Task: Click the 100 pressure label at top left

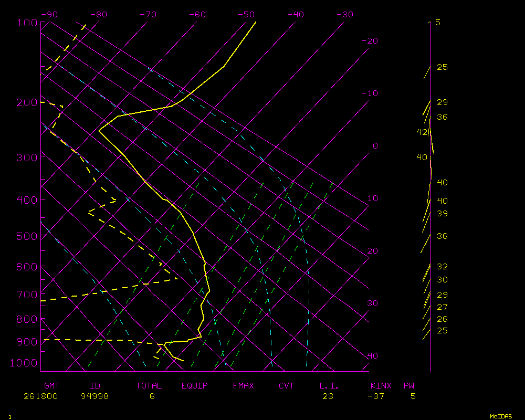Action: [x=26, y=22]
